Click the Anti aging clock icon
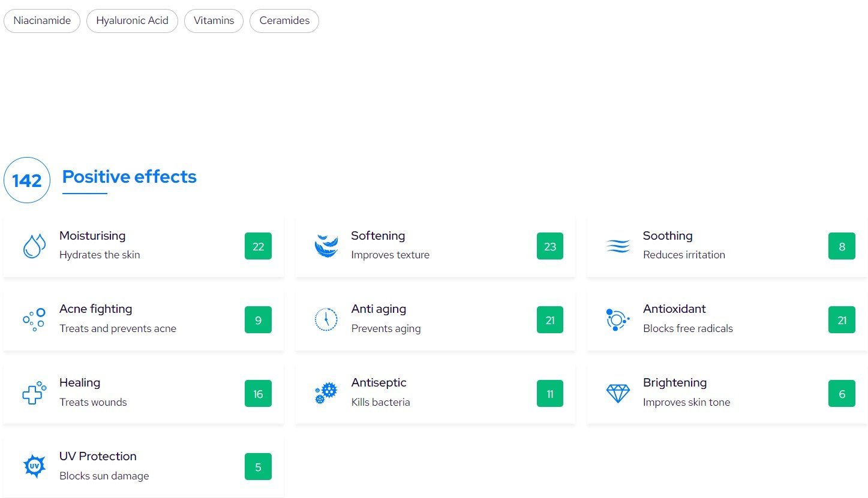 (x=326, y=320)
